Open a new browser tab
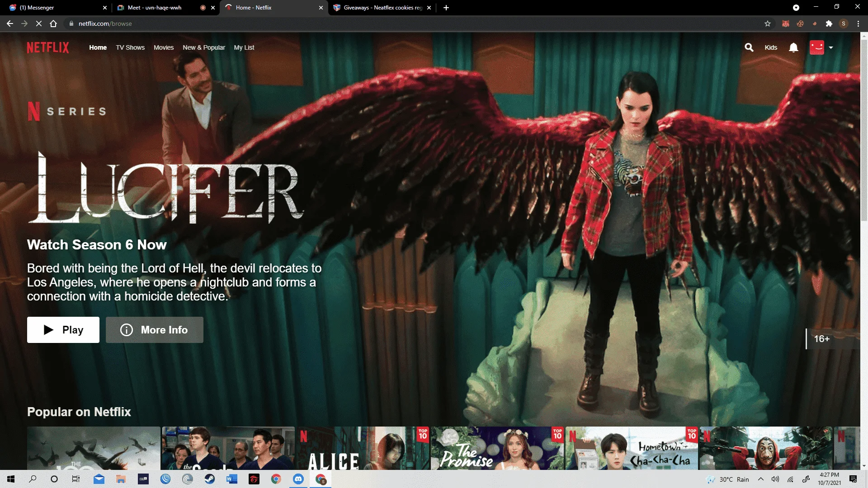Image resolution: width=868 pixels, height=488 pixels. tap(446, 8)
